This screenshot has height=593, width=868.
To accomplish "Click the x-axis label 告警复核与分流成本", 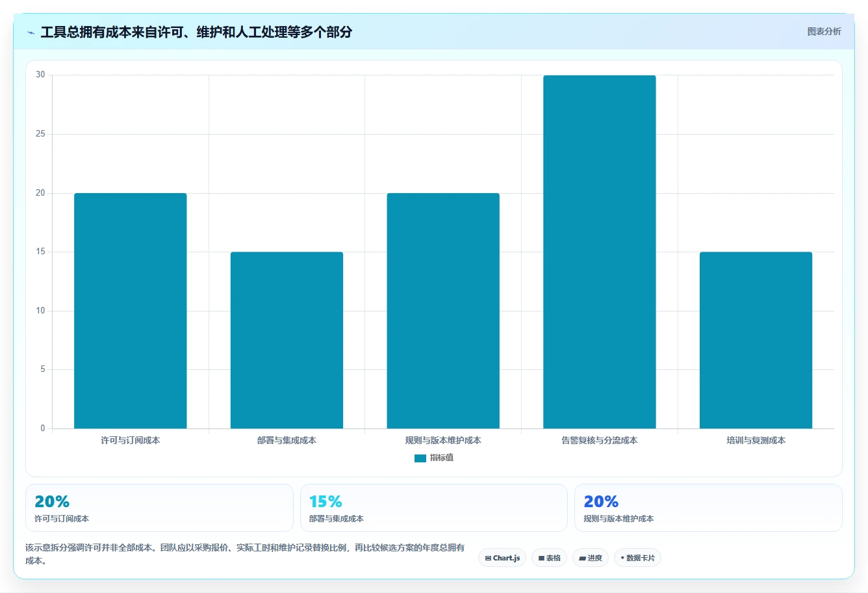I will pyautogui.click(x=600, y=440).
